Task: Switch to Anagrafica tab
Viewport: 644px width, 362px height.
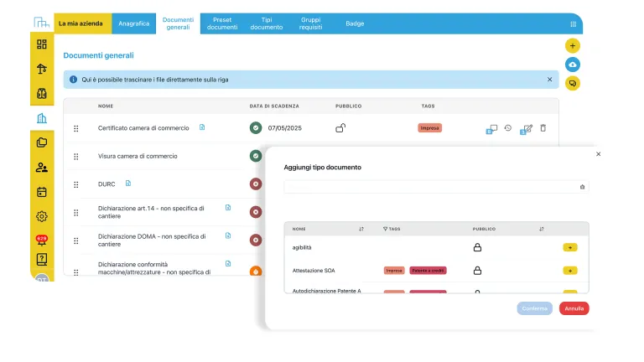Action: click(134, 23)
